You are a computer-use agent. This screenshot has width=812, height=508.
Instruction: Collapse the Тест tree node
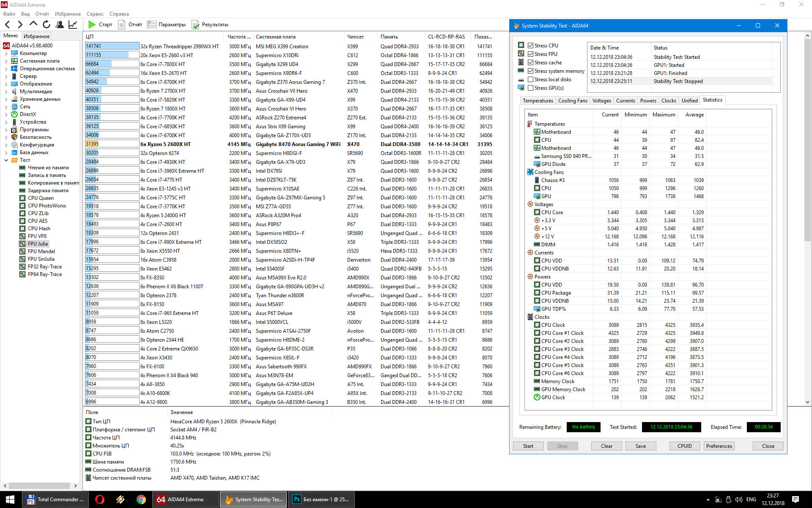click(6, 160)
